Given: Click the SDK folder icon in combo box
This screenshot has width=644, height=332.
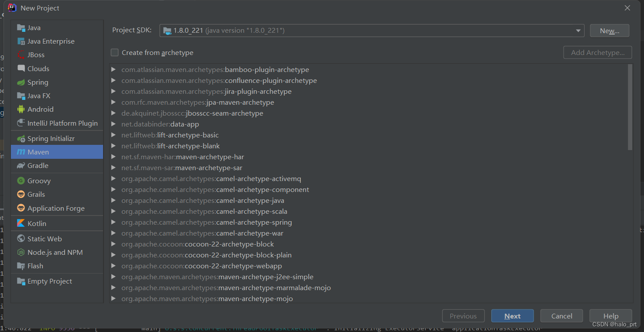Looking at the screenshot, I should click(167, 31).
